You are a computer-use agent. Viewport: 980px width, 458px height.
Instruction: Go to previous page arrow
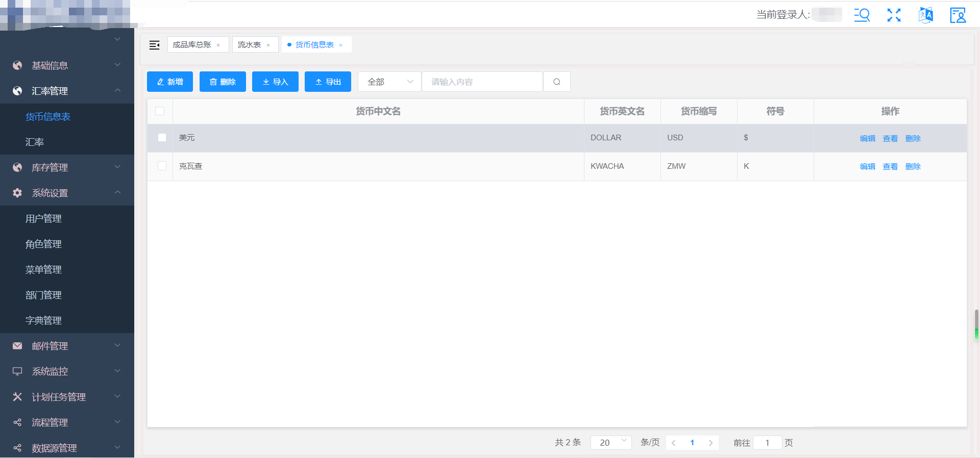tap(674, 443)
